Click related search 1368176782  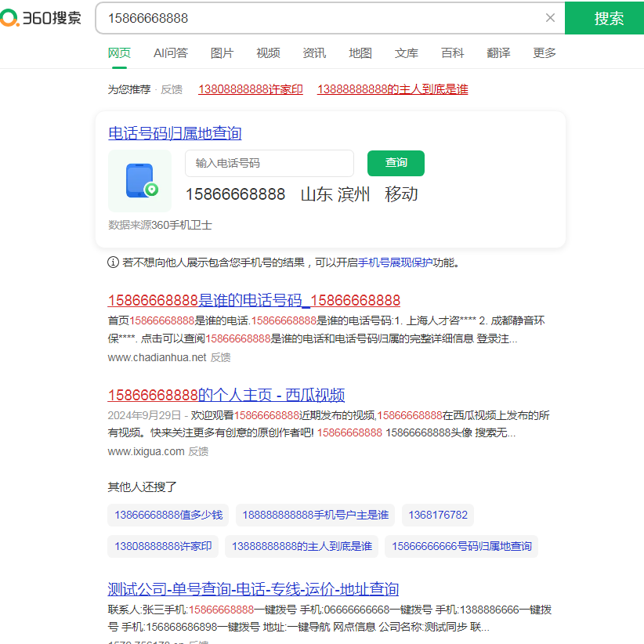tap(438, 515)
